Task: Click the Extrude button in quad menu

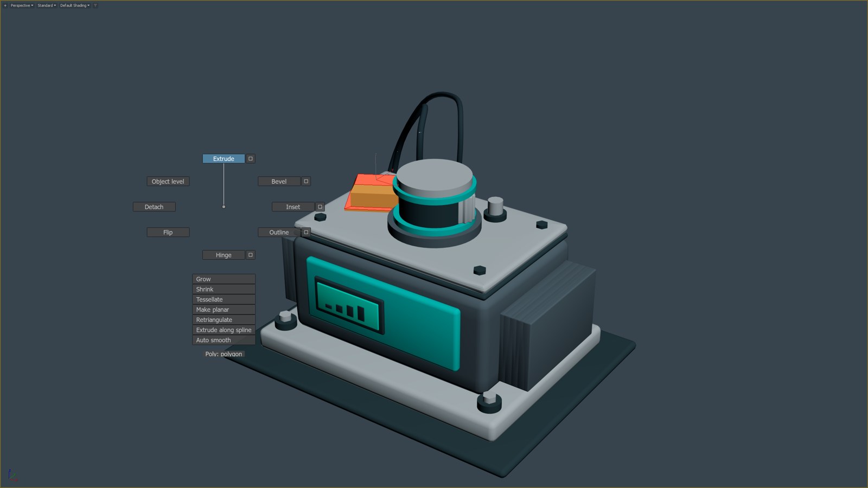Action: 224,159
